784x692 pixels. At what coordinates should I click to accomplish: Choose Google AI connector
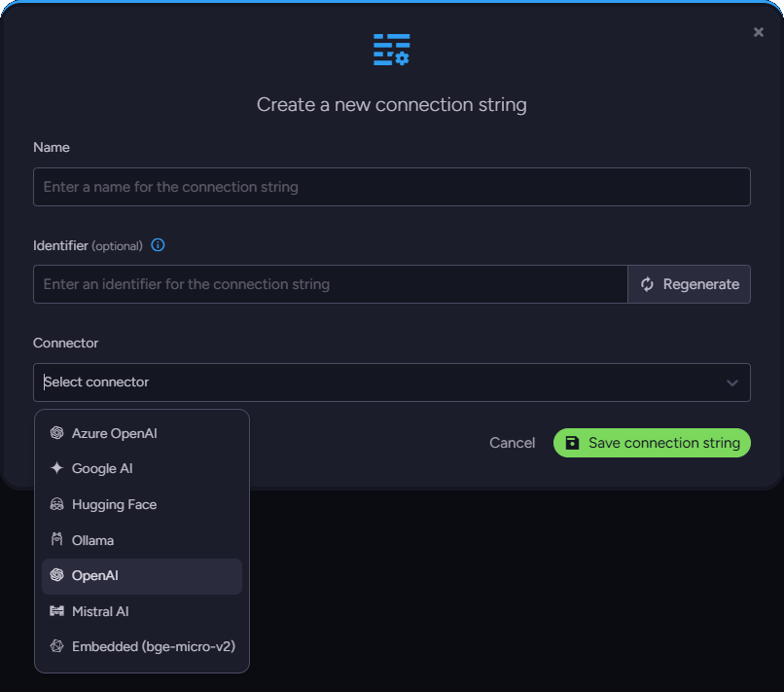[142, 468]
